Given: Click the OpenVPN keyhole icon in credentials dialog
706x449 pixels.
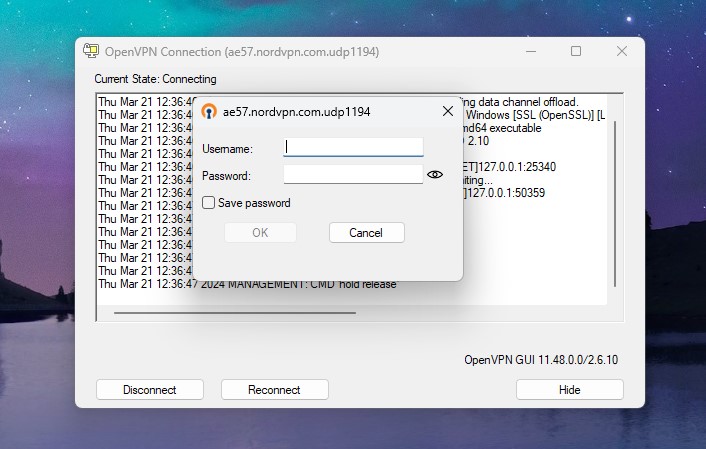Looking at the screenshot, I should point(209,111).
